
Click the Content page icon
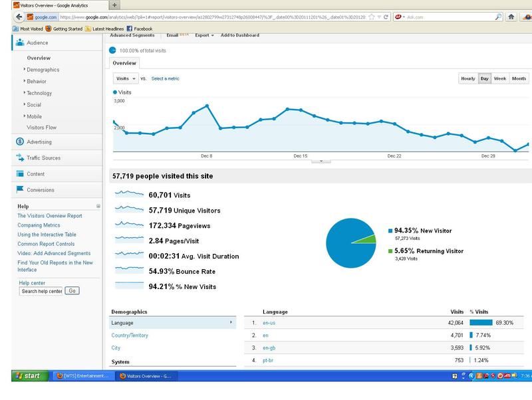pos(20,173)
